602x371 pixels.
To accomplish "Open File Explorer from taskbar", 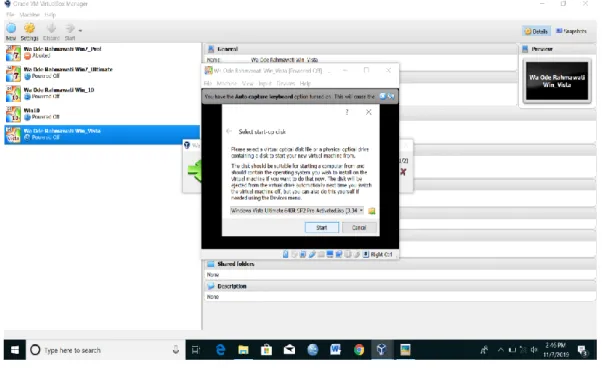I will (x=243, y=350).
